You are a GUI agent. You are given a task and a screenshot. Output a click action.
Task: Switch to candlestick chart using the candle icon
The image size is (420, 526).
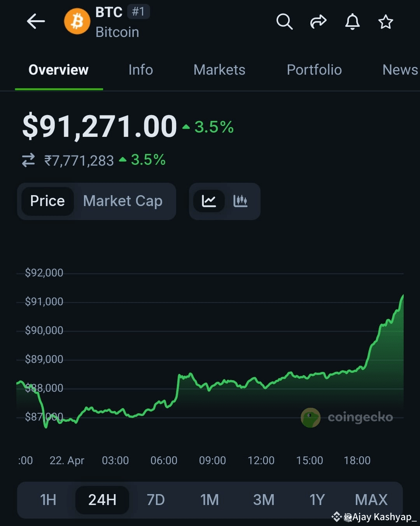pyautogui.click(x=240, y=201)
